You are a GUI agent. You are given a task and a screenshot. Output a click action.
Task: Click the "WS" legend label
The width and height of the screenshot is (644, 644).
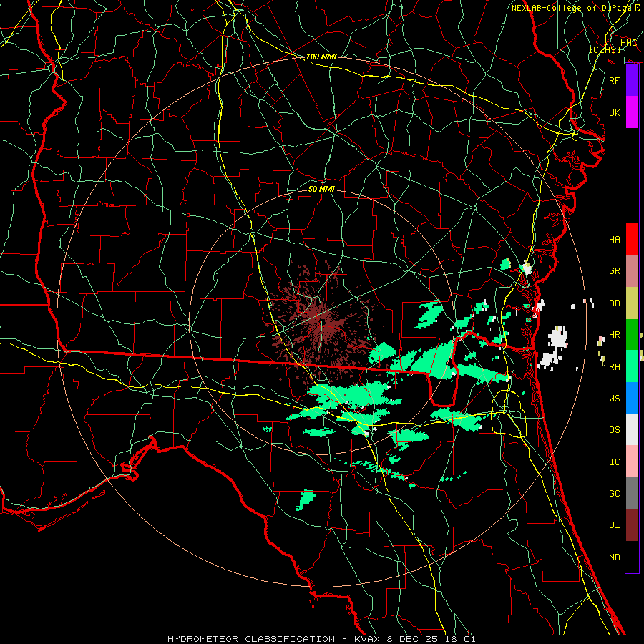pos(615,399)
